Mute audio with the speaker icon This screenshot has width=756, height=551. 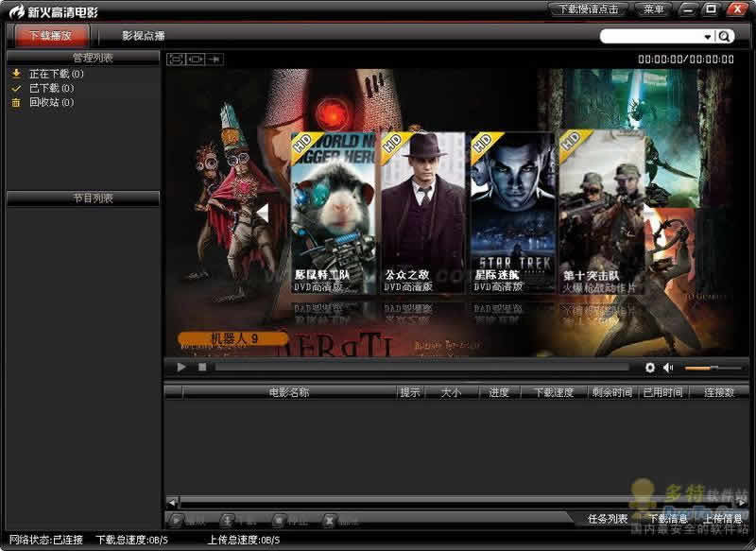[668, 368]
